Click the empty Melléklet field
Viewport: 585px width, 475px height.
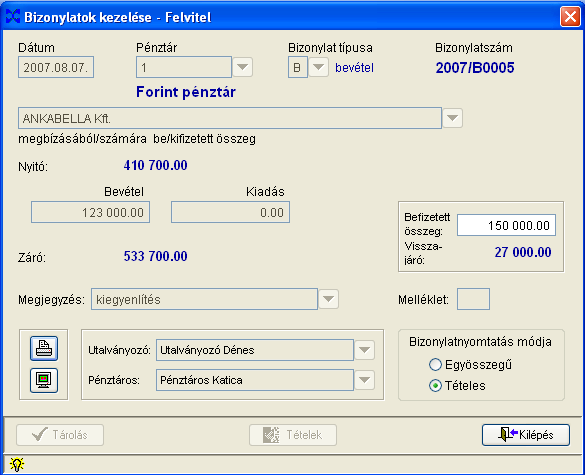473,299
